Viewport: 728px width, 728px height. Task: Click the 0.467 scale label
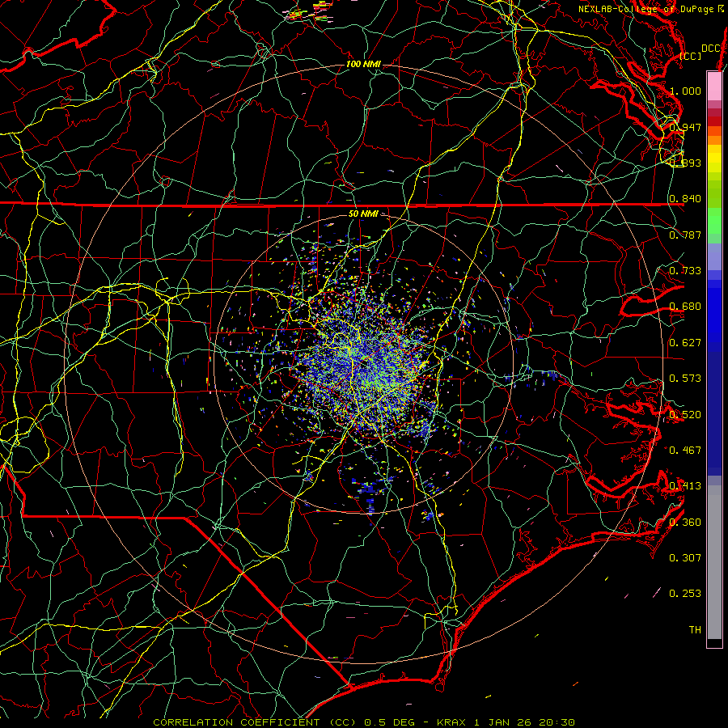pyautogui.click(x=685, y=451)
